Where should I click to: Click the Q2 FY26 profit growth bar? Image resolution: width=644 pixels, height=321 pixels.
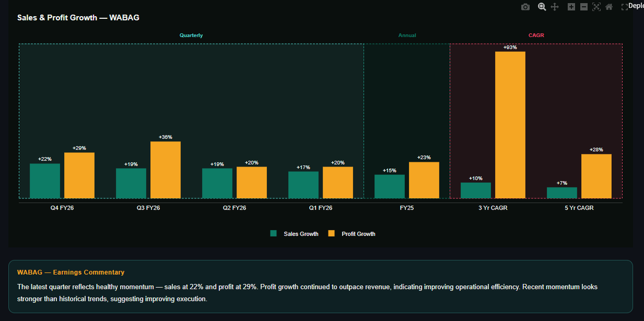point(252,183)
